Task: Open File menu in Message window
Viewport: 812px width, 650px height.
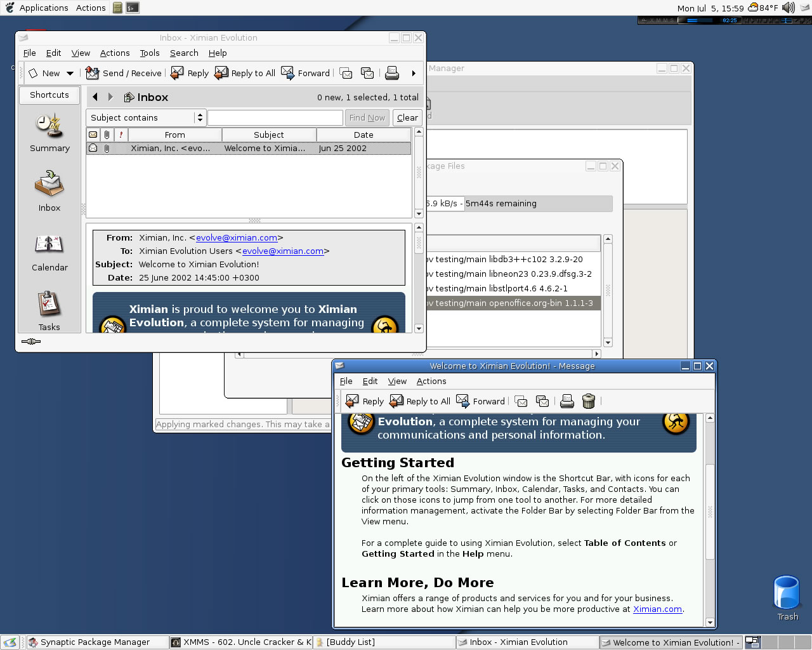Action: coord(346,381)
